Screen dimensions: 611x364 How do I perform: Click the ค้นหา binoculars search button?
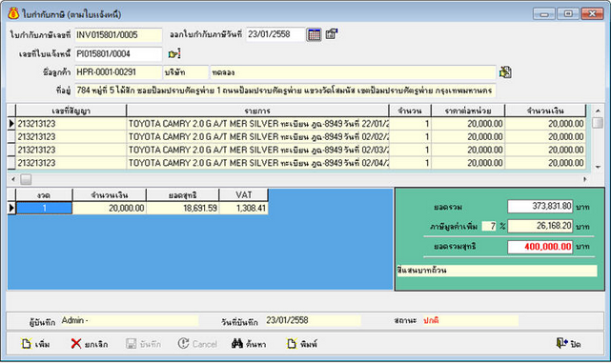[x=249, y=344]
